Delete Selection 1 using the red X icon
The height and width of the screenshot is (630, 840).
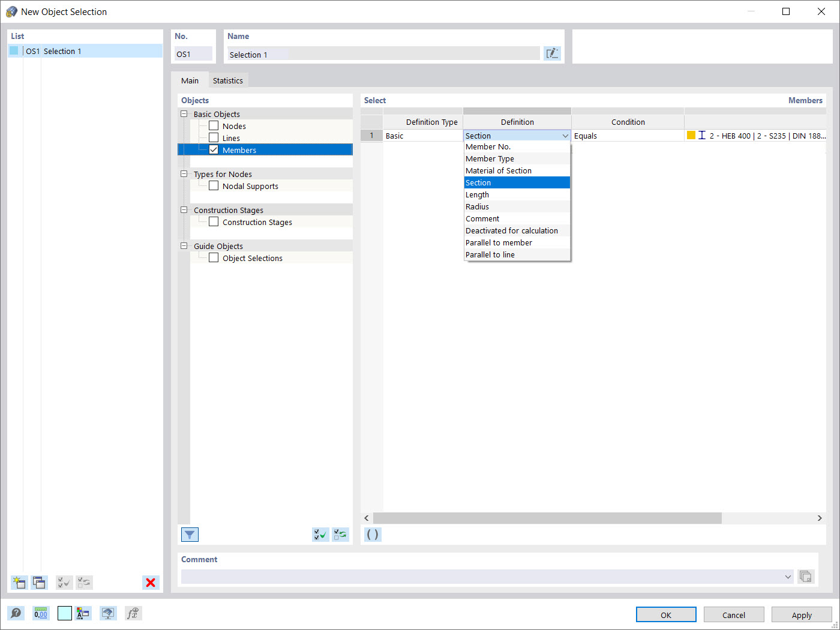pyautogui.click(x=151, y=582)
